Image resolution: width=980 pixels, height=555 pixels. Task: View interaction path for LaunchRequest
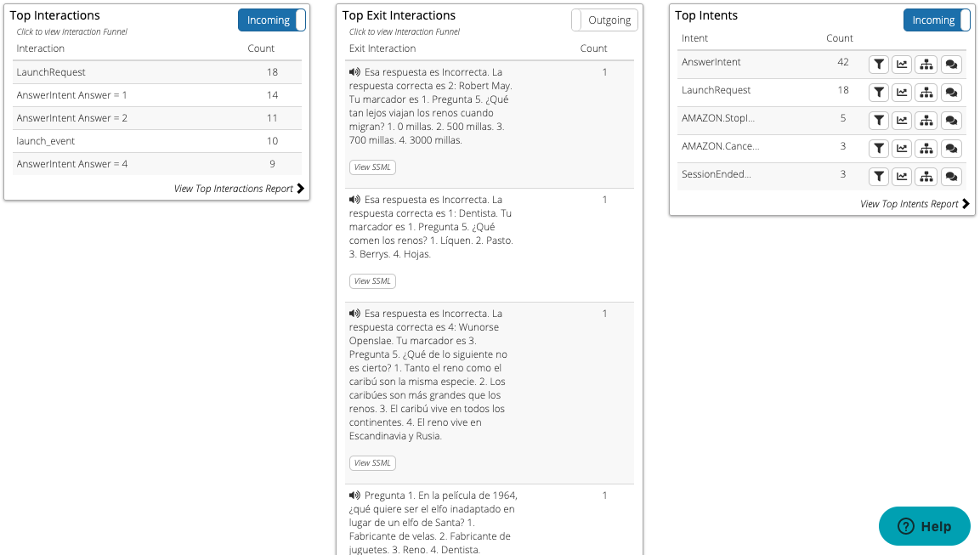[926, 92]
